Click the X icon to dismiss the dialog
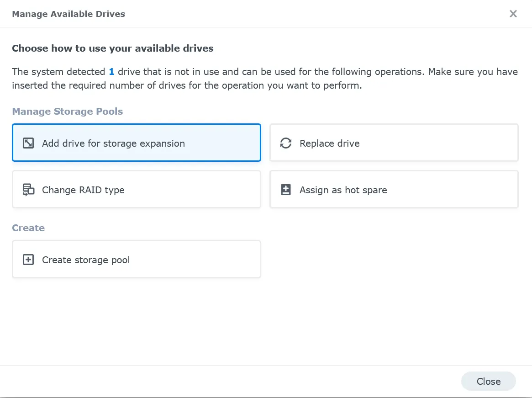The image size is (532, 398). [513, 14]
